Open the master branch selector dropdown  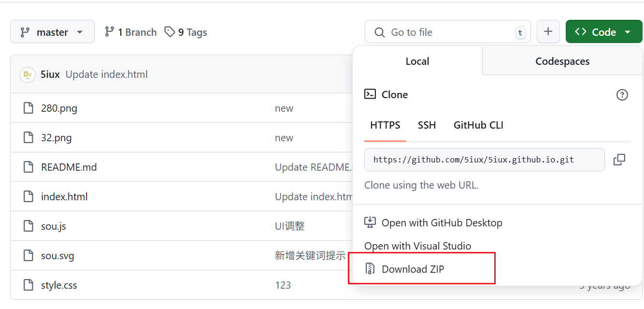52,32
